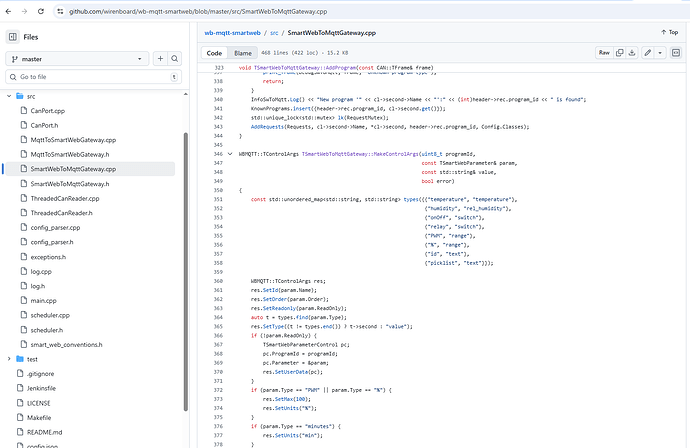Click the github.com address bar URL
Screen dimensions: 690x448
198,11
